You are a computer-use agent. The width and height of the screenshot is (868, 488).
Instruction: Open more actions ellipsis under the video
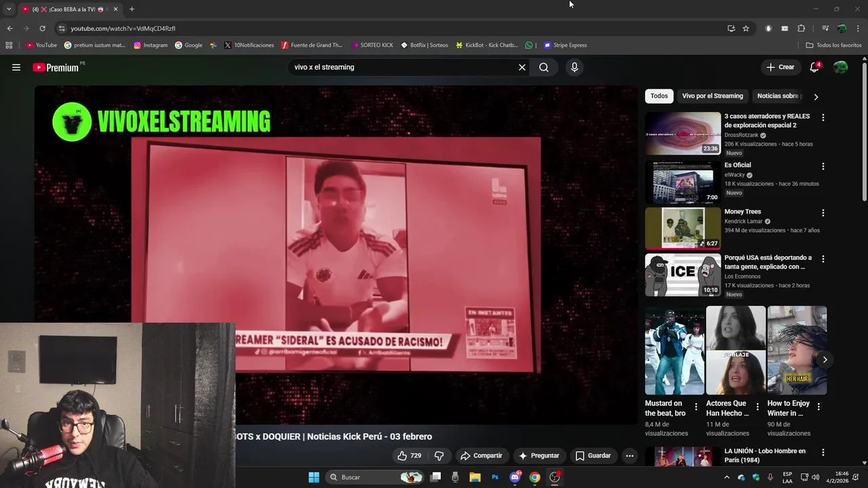(x=629, y=455)
